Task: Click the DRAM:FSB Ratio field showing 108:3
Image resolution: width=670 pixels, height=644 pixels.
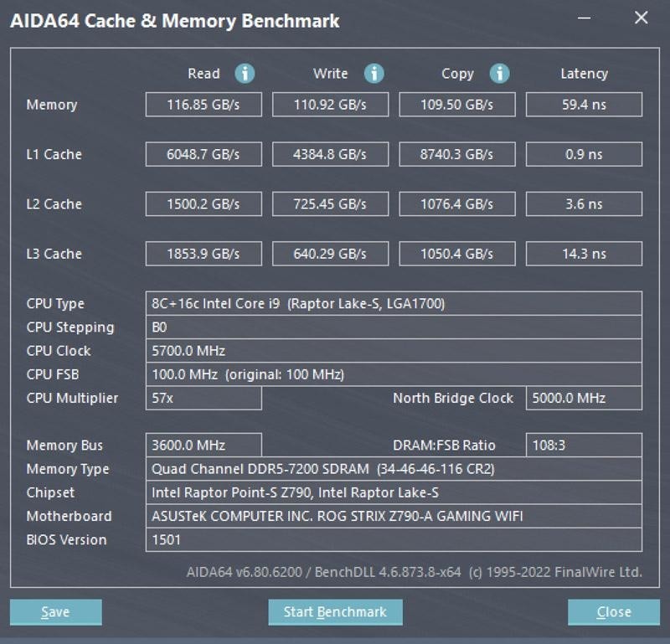Action: pyautogui.click(x=583, y=445)
